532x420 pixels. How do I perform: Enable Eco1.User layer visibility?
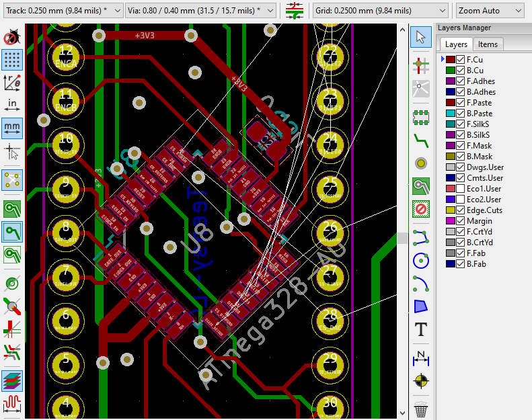coord(460,189)
